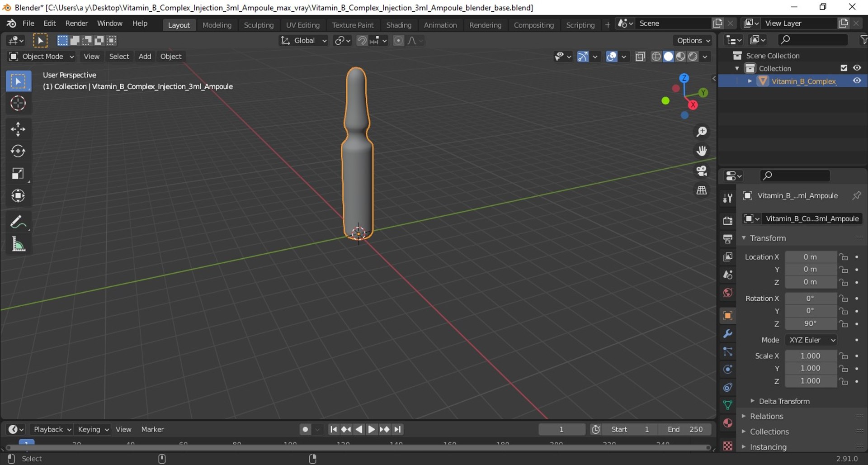Click the Marker menu in timeline
The height and width of the screenshot is (465, 868).
(152, 429)
